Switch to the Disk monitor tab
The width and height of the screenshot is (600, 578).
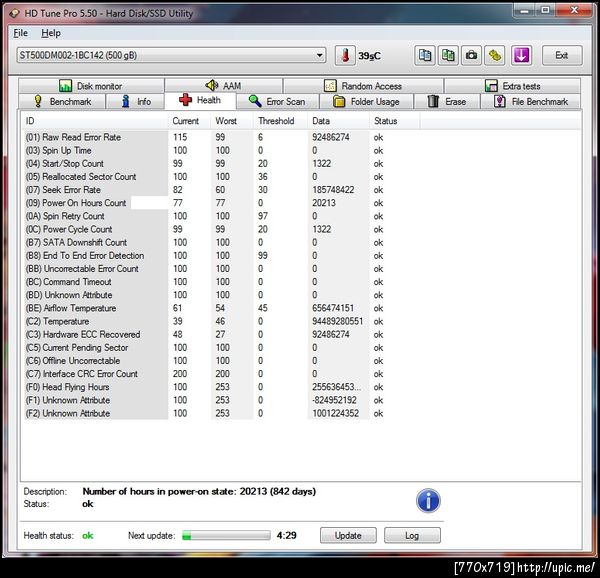click(x=91, y=86)
